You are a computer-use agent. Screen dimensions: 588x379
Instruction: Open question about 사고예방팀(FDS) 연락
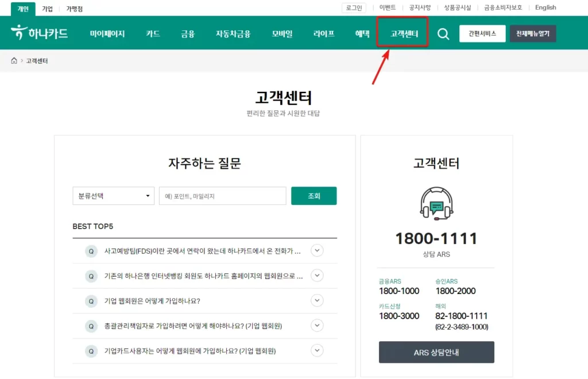pos(203,251)
